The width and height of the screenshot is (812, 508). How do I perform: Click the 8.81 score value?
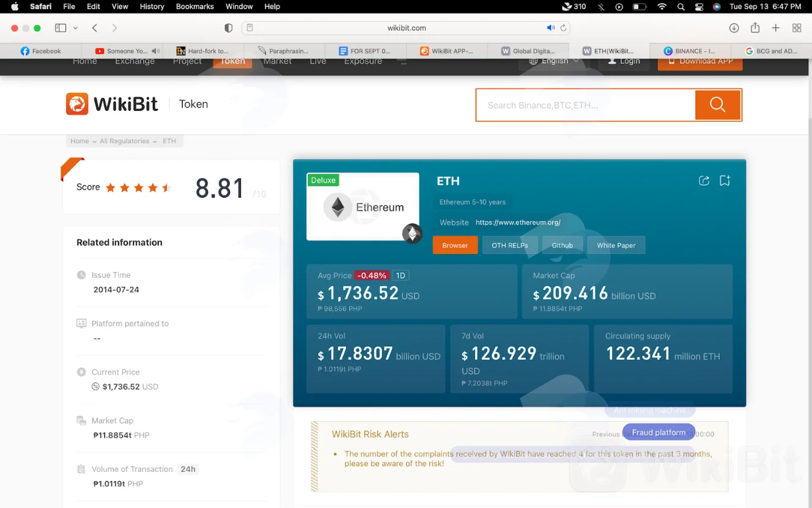pos(220,189)
